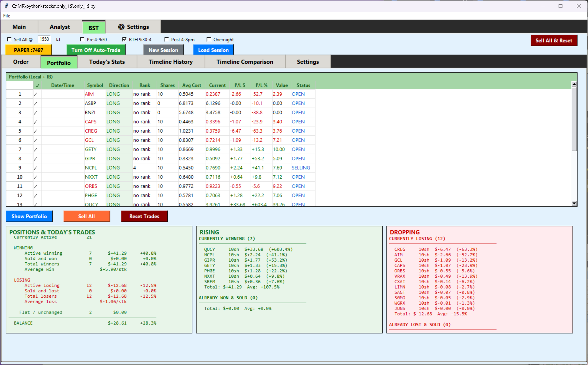
Task: Click the P/L % column header
Action: 261,85
